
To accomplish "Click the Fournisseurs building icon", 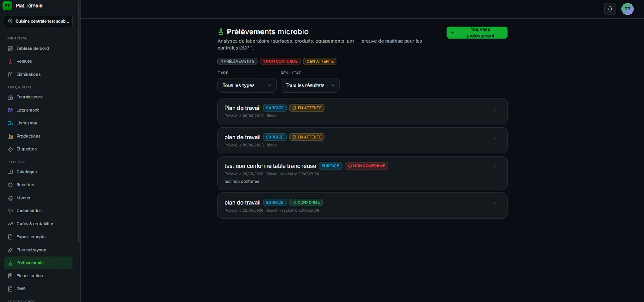I will point(10,97).
